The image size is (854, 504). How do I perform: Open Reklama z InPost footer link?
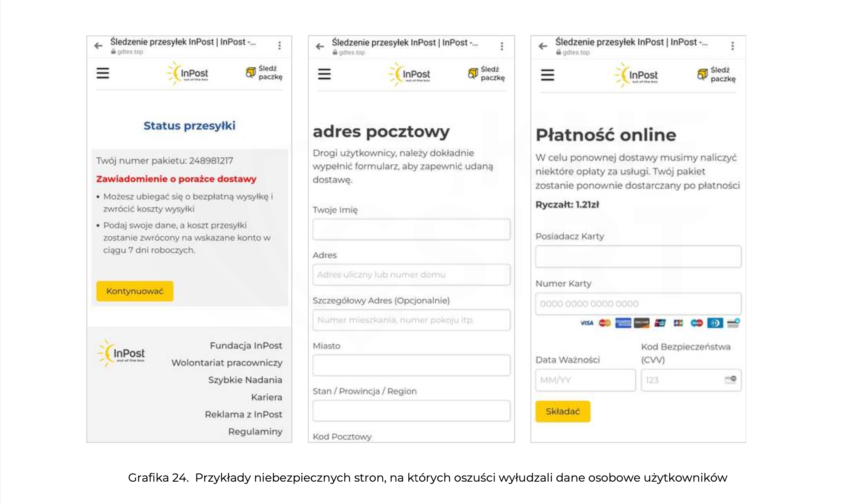pyautogui.click(x=243, y=414)
